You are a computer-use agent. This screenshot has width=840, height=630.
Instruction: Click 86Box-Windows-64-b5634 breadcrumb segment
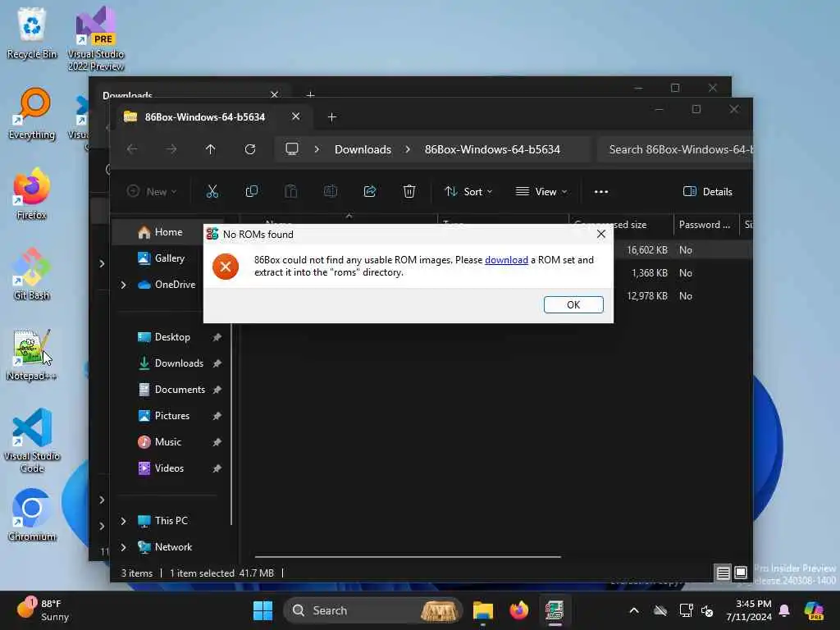pyautogui.click(x=492, y=149)
